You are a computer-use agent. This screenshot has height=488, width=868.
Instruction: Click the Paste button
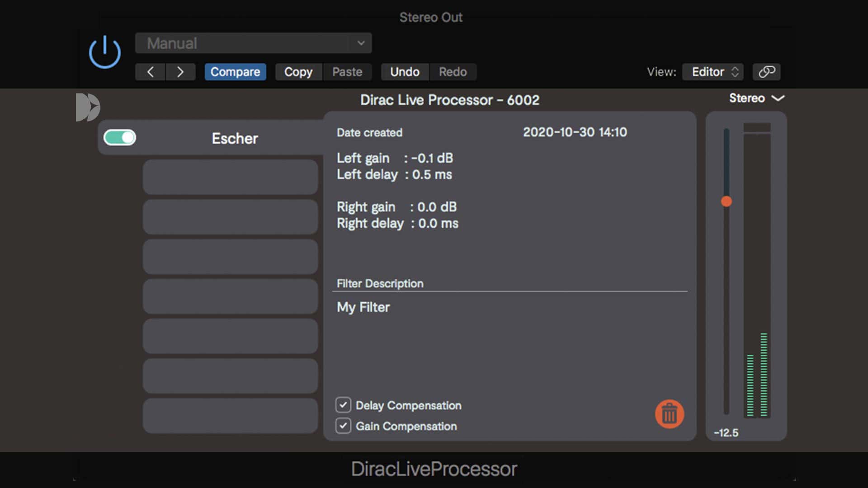tap(347, 72)
